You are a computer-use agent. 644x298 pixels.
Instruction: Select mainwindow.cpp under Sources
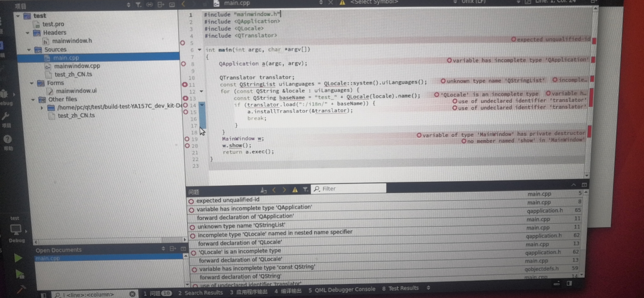click(x=77, y=66)
